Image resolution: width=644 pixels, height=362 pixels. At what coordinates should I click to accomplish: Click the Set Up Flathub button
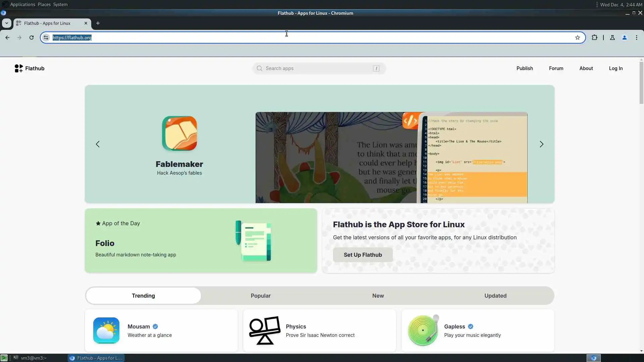point(363,255)
